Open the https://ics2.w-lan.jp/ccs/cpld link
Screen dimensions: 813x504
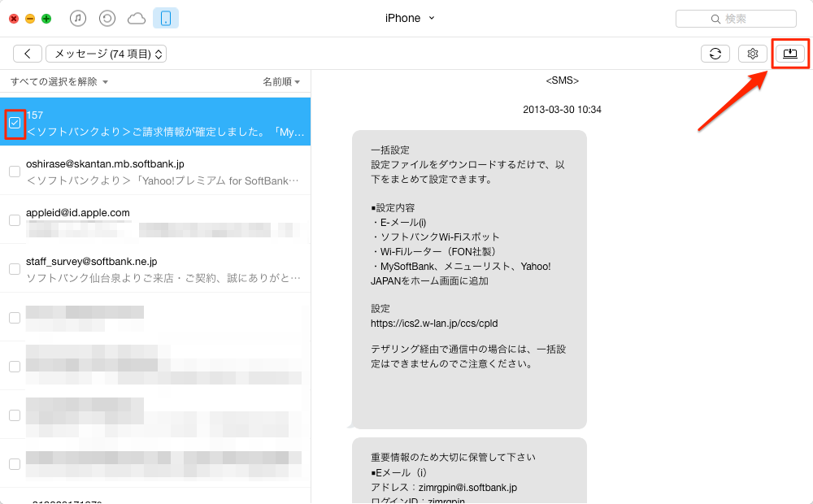click(434, 323)
